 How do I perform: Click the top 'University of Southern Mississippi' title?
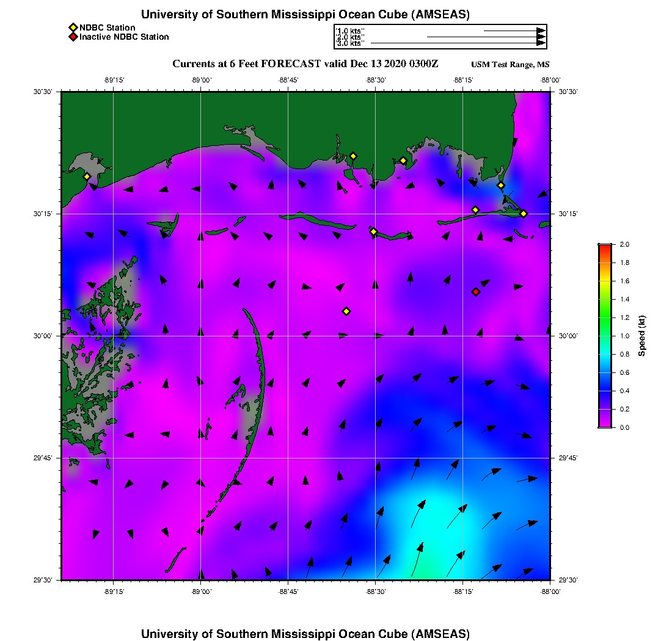[x=305, y=15]
